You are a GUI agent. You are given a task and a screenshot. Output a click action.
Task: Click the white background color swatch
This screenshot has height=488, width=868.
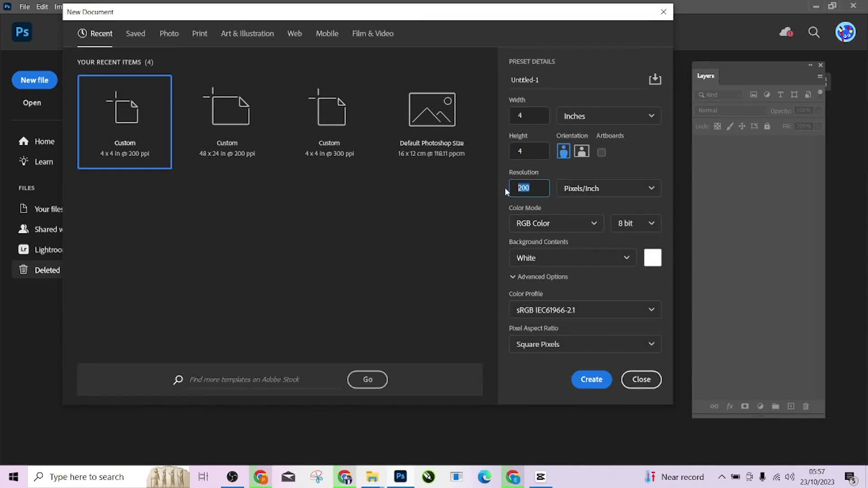click(652, 258)
